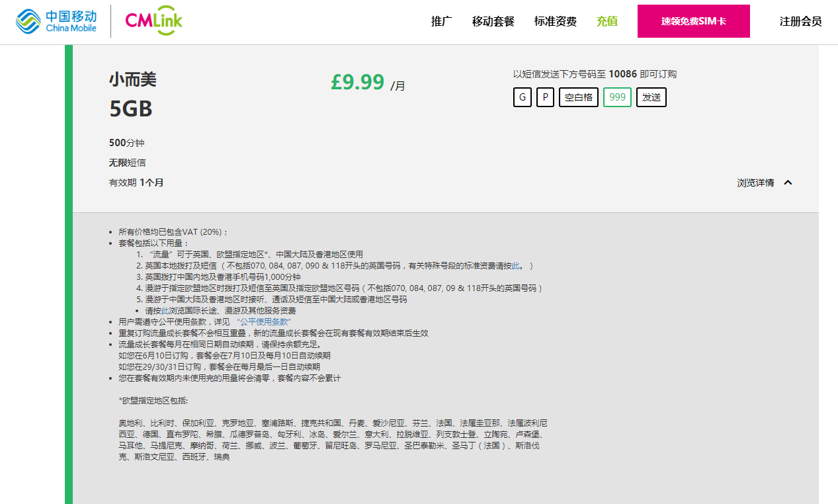Open the 移动套餐 menu item
Screen dimensions: 838x504
point(493,21)
